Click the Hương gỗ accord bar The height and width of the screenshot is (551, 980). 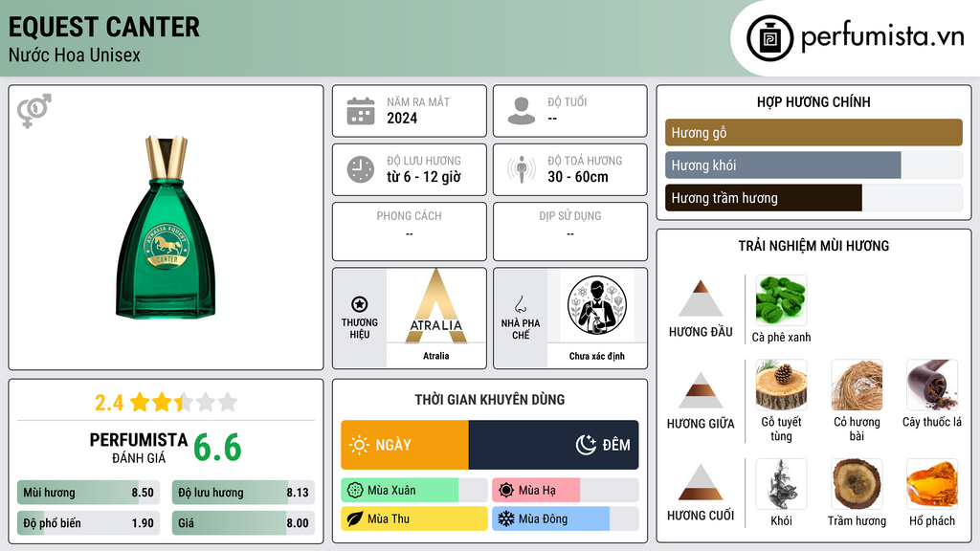[813, 132]
